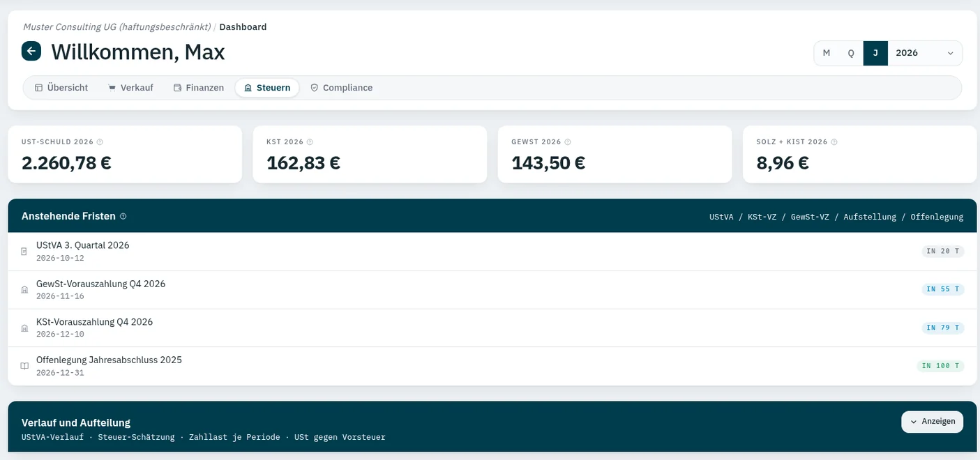Select the Steuern tab
Image resolution: width=980 pixels, height=460 pixels.
[x=267, y=88]
